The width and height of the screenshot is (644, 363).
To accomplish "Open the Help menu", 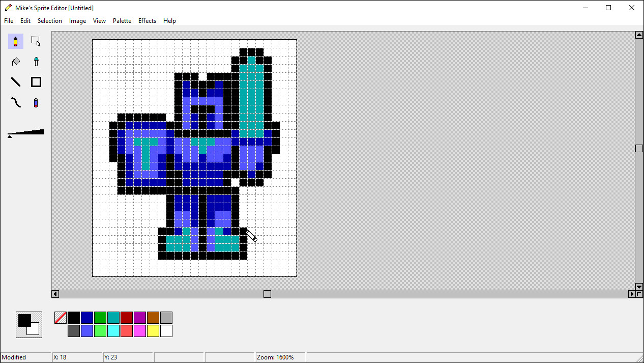I will tap(169, 21).
